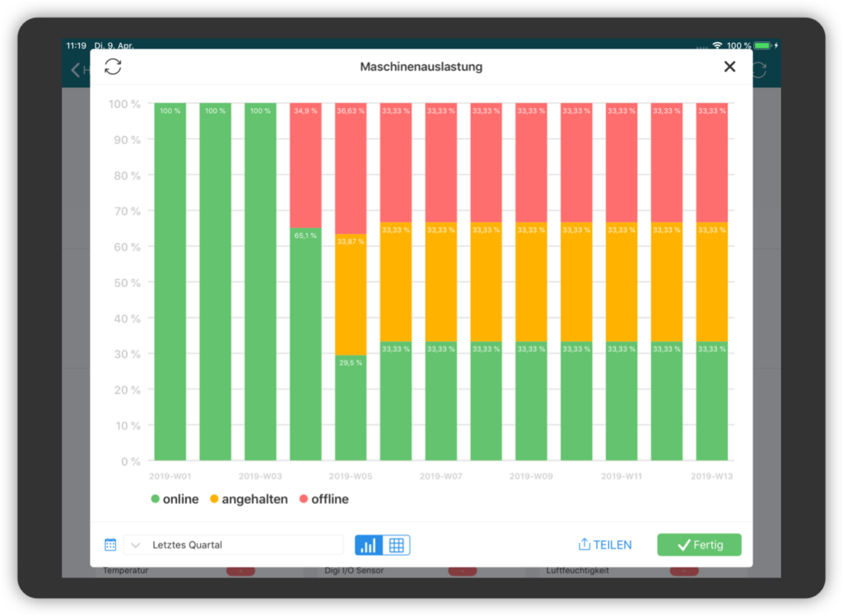Toggle the online legend entry
843x616 pixels.
coord(175,499)
